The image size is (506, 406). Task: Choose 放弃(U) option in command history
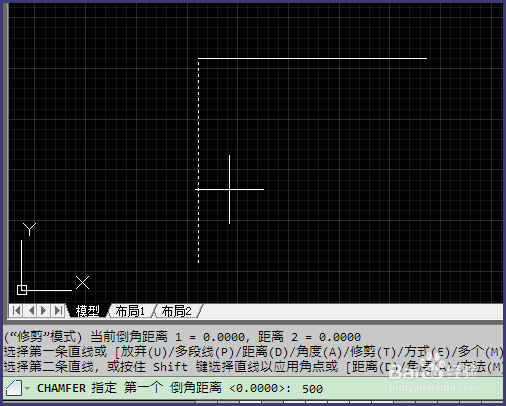pos(144,352)
